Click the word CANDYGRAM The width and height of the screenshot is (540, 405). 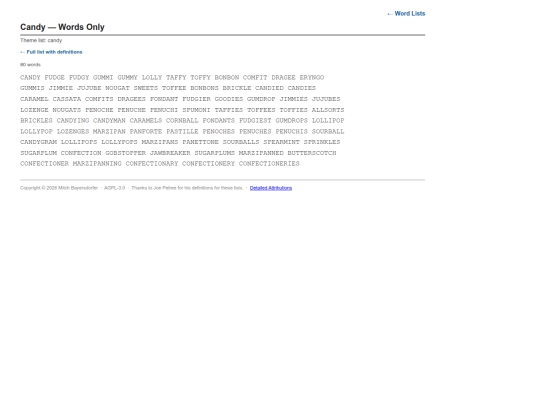pos(38,142)
